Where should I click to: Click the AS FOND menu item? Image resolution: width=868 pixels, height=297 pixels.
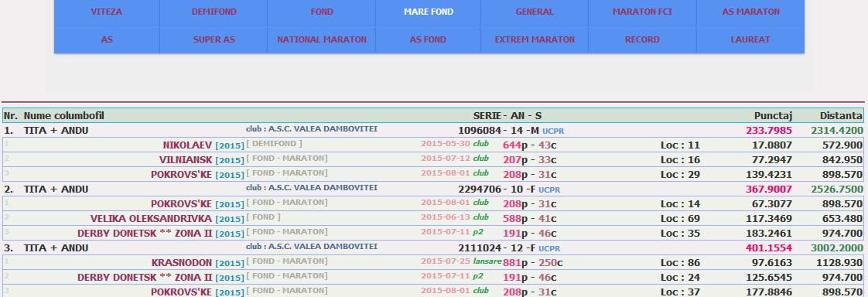tap(428, 39)
